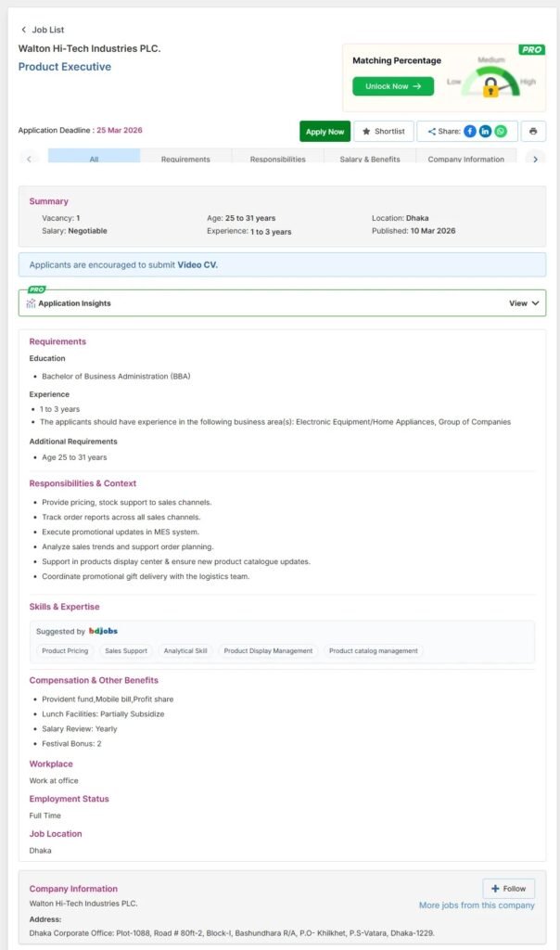The image size is (560, 950).
Task: Select the Product Pricing skill tag
Action: pos(65,651)
